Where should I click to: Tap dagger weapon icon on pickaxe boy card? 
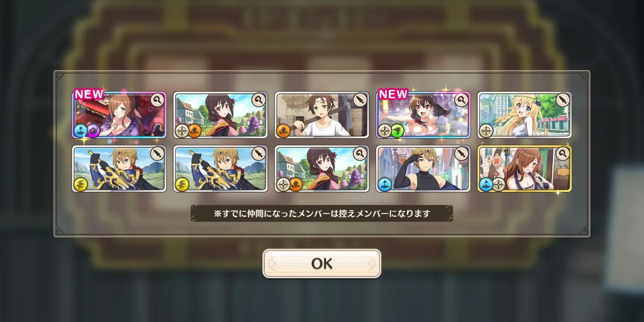click(x=360, y=100)
